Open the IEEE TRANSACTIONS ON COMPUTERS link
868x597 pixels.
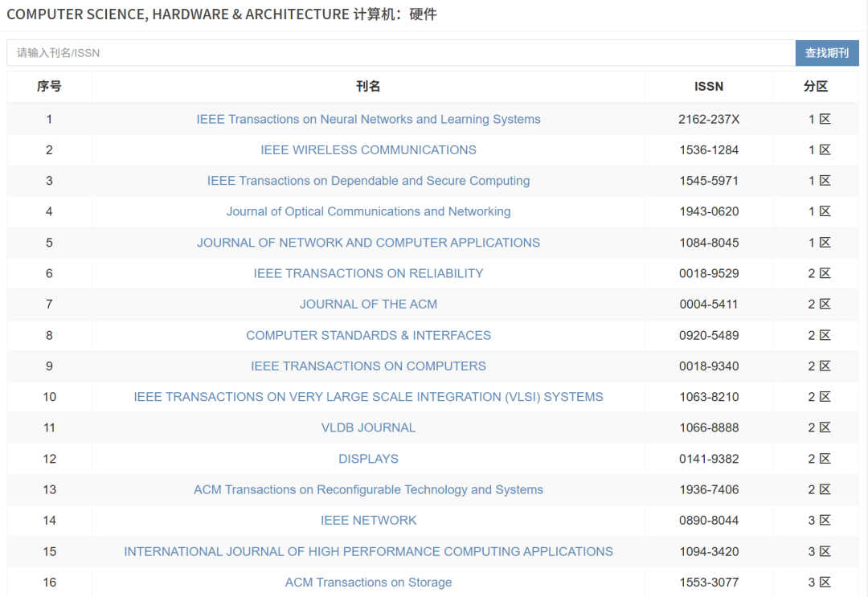[368, 366]
